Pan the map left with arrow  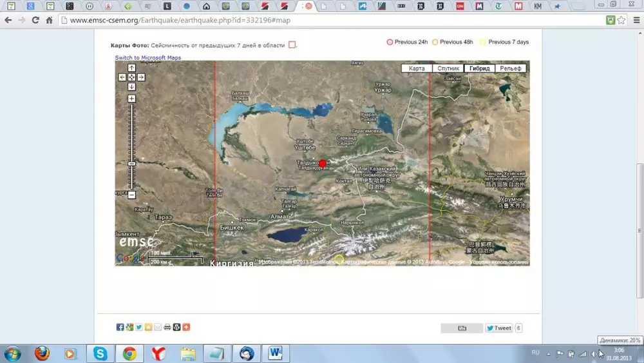122,77
